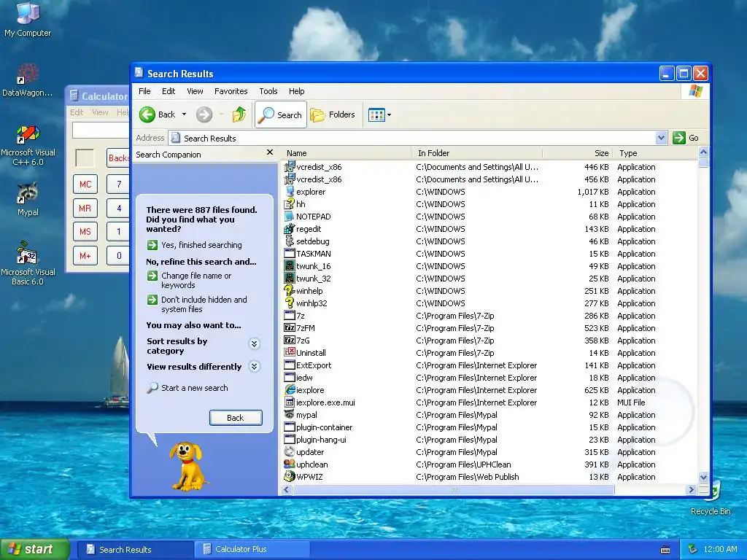Open the Edit menu in Search Results
The image size is (747, 560).
169,91
